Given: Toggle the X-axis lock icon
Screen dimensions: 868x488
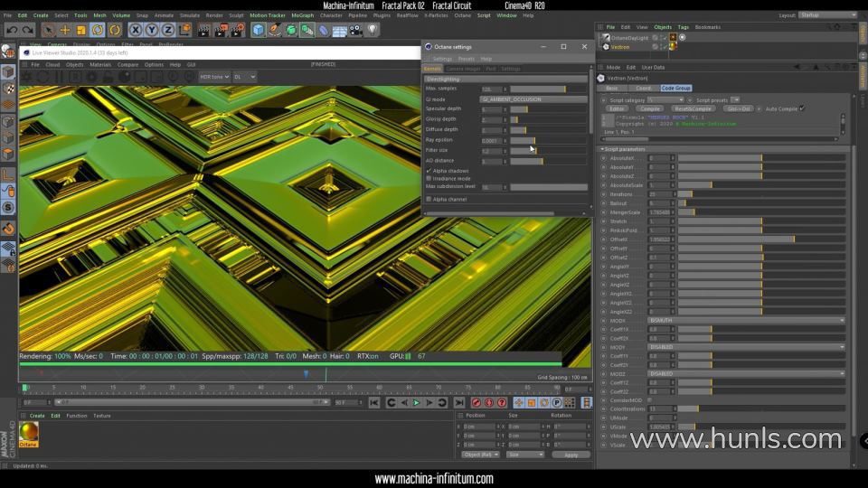Looking at the screenshot, I should pyautogui.click(x=136, y=30).
